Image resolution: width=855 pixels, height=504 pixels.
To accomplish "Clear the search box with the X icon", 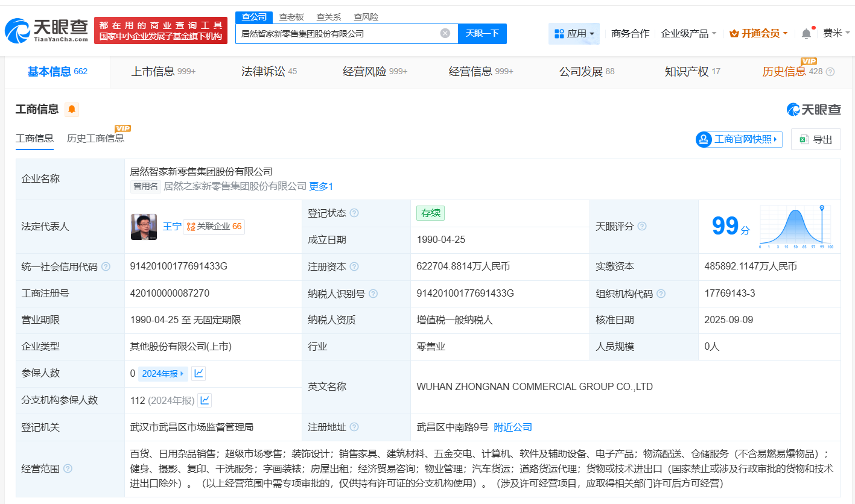I will pyautogui.click(x=445, y=34).
